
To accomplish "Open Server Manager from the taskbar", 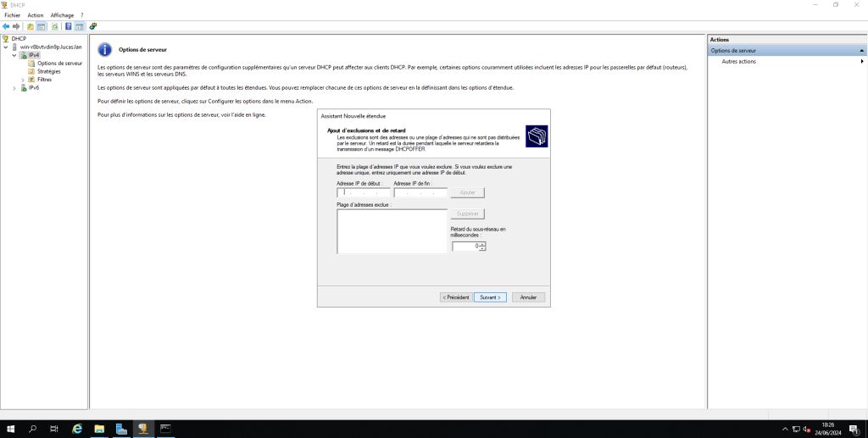I will (121, 429).
